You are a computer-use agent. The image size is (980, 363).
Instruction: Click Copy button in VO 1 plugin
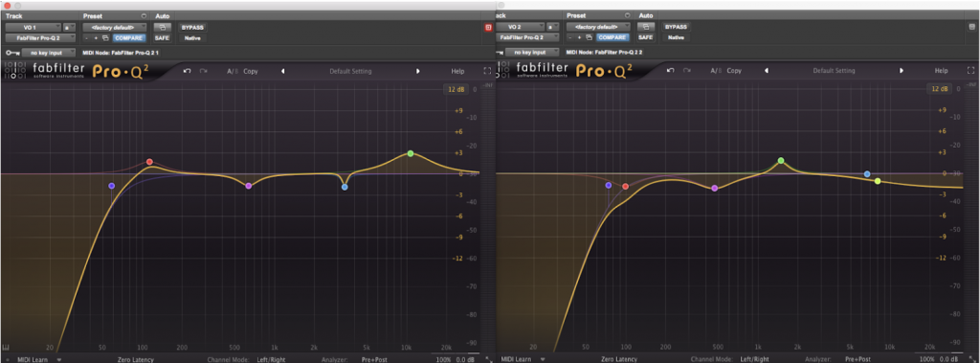[251, 71]
